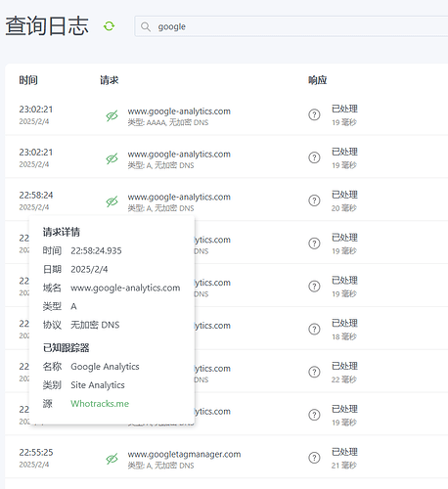Image resolution: width=448 pixels, height=489 pixels.
Task: Open the question mark icon on the 21 毫秒 row
Action: tap(314, 458)
